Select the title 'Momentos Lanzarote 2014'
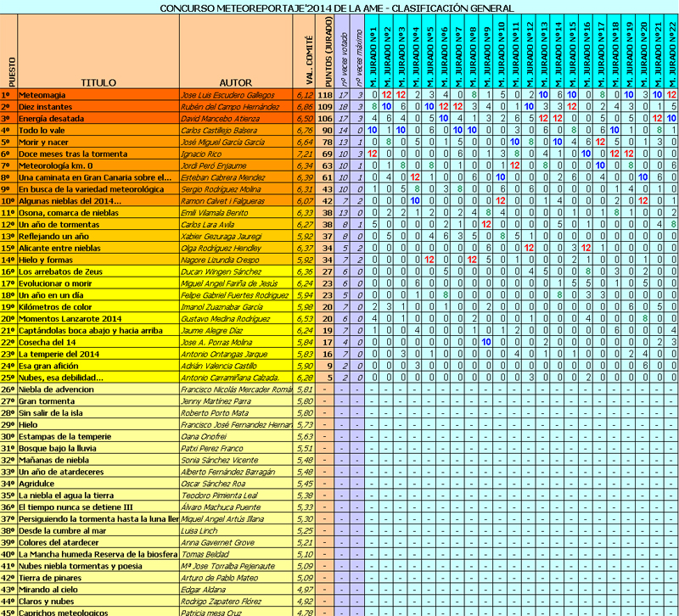 point(70,318)
